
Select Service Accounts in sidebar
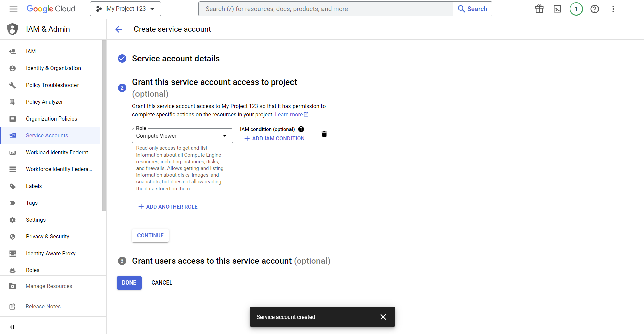pos(50,136)
